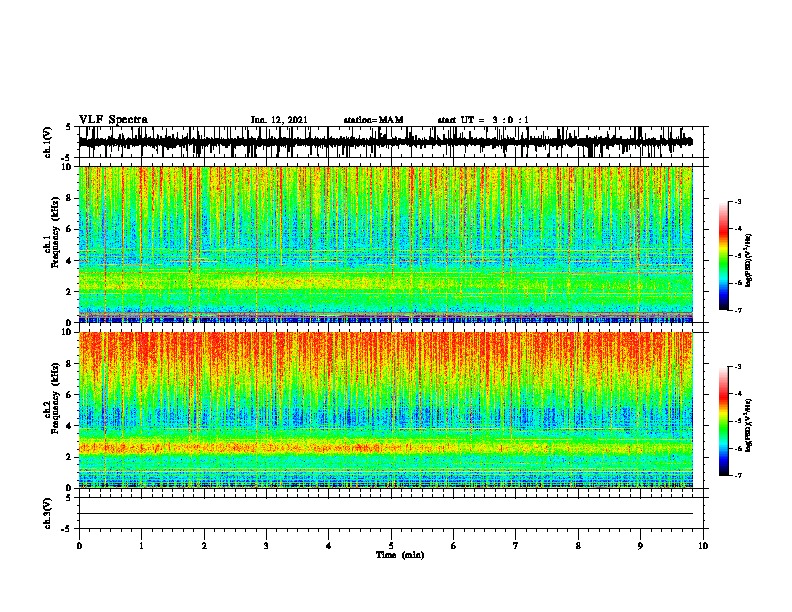Click the time axis tick label "0"
This screenshot has width=792, height=612.
[79, 546]
